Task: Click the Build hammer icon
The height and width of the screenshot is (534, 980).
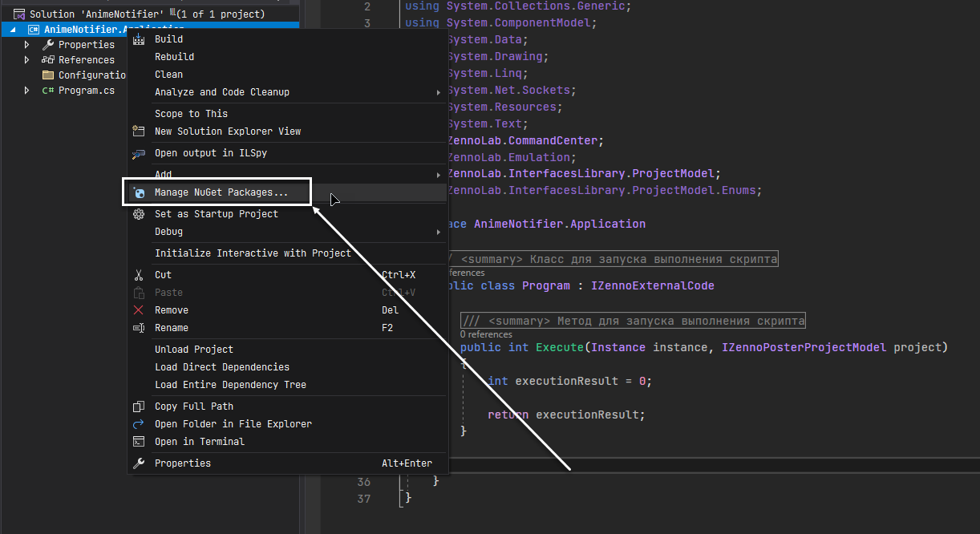Action: coord(139,39)
